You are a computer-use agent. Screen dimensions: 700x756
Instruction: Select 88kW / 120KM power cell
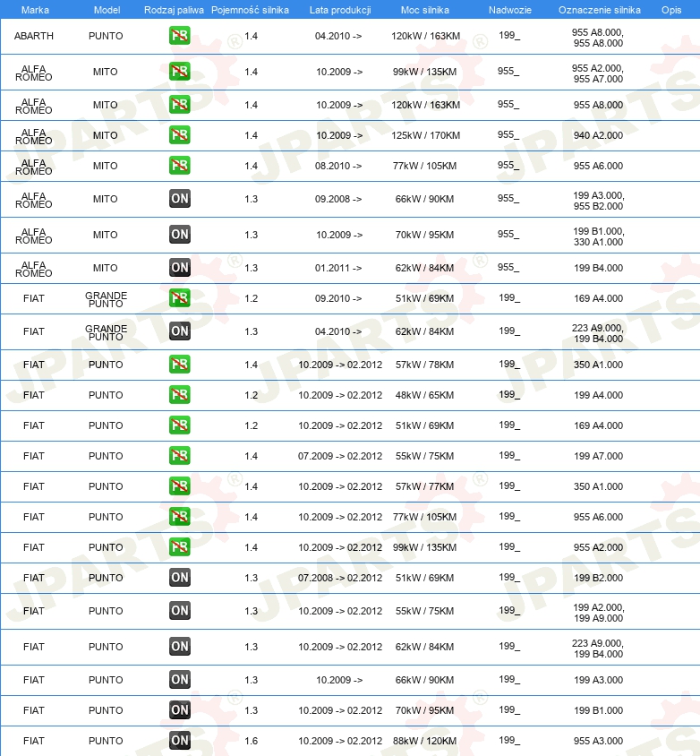424,741
